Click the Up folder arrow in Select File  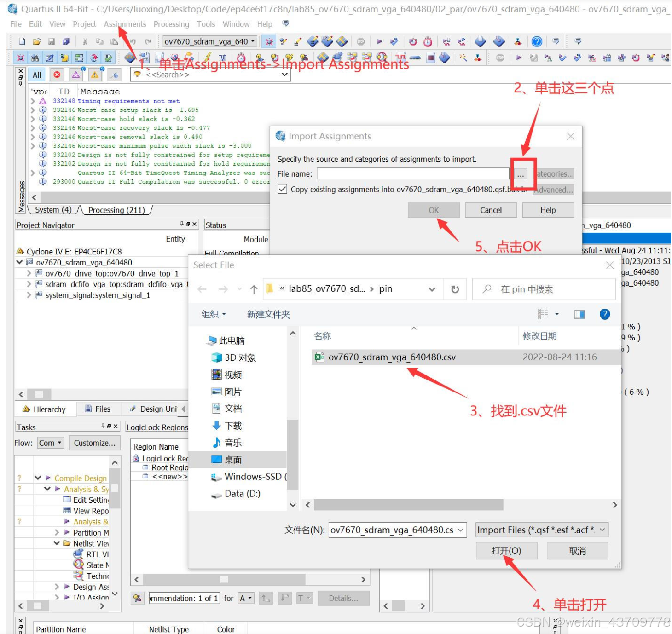tap(254, 289)
